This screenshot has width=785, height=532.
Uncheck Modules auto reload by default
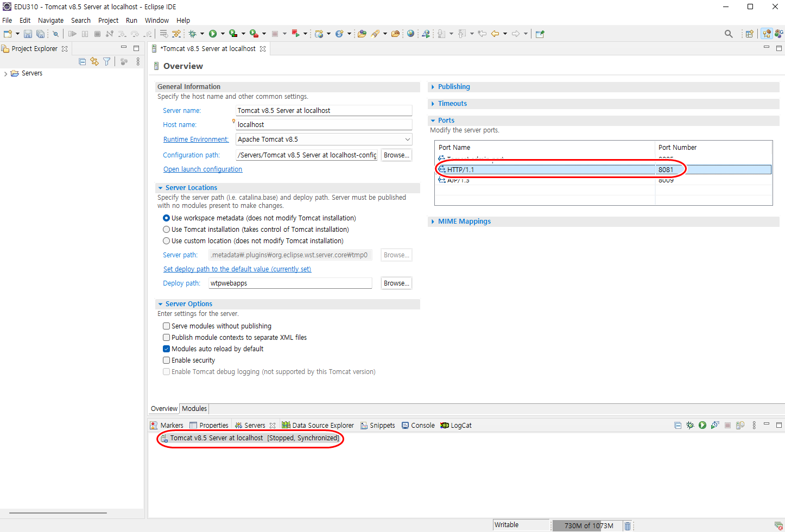coord(167,349)
